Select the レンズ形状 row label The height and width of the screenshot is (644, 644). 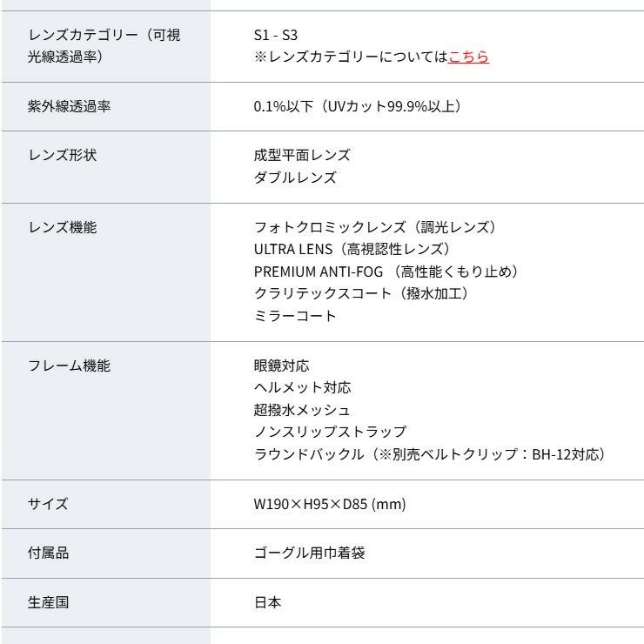pyautogui.click(x=63, y=156)
